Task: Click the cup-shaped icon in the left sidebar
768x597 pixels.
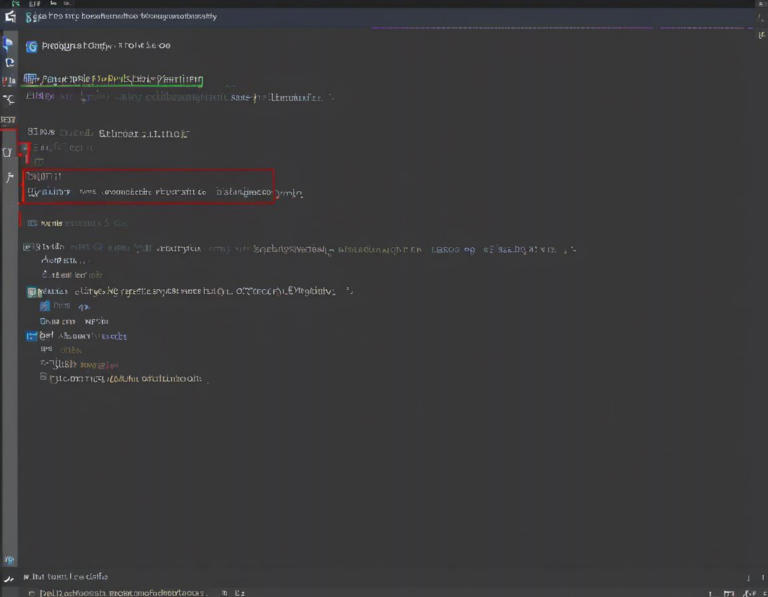Action: (x=7, y=152)
